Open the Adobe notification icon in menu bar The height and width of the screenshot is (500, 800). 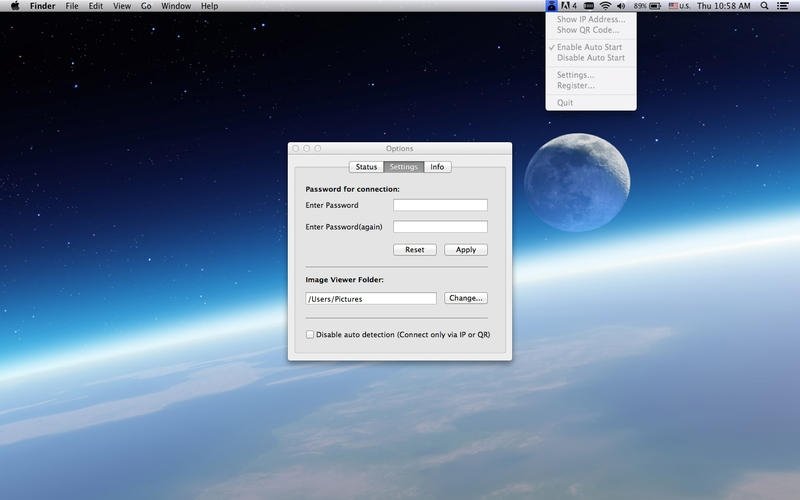(x=568, y=6)
